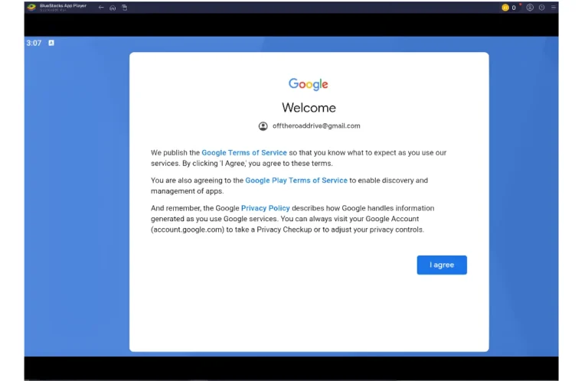The image size is (588, 381).
Task: Click the Google logo
Action: [309, 84]
